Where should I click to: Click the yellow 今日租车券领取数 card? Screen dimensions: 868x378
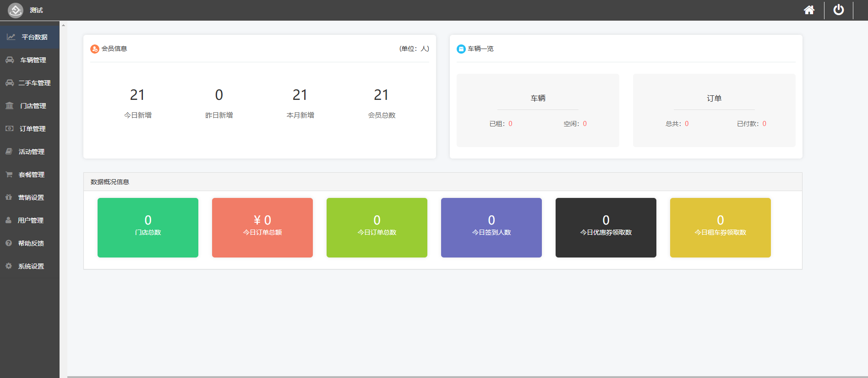pos(721,228)
